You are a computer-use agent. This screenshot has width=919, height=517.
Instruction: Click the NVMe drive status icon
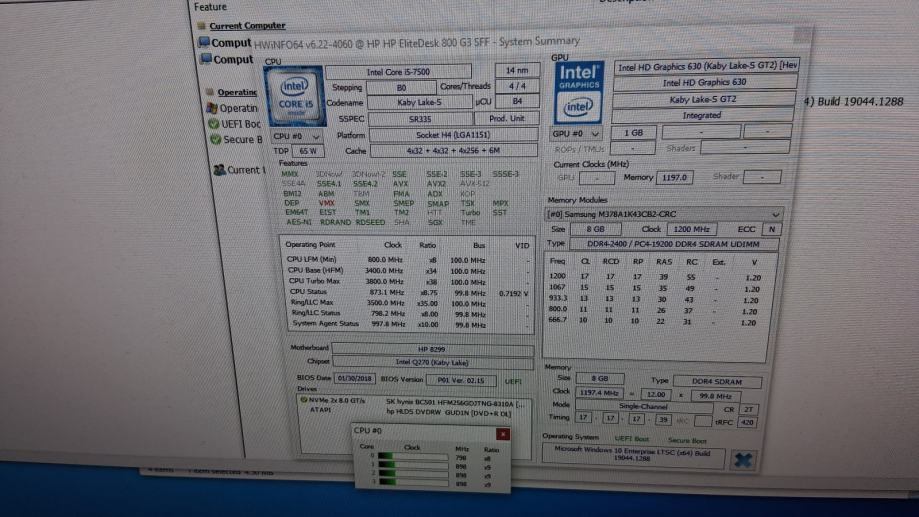click(x=304, y=400)
